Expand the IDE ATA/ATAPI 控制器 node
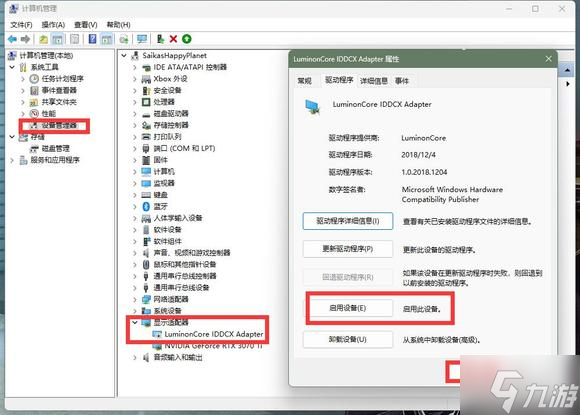Viewport: 580px width, 415px height. tap(135, 67)
